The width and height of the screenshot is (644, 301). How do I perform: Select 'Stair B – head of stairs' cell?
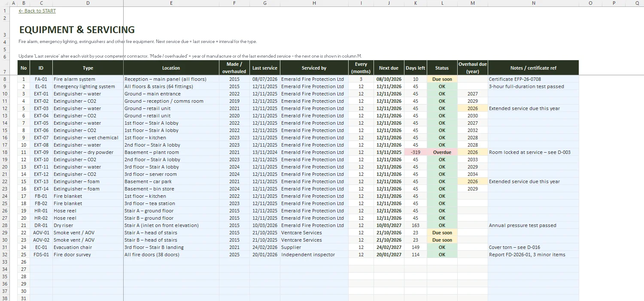pos(171,240)
